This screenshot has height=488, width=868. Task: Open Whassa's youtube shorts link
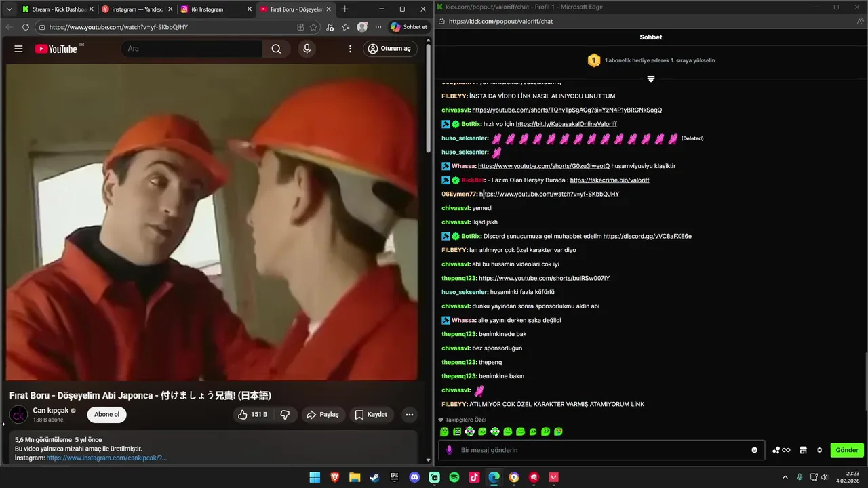coord(544,166)
